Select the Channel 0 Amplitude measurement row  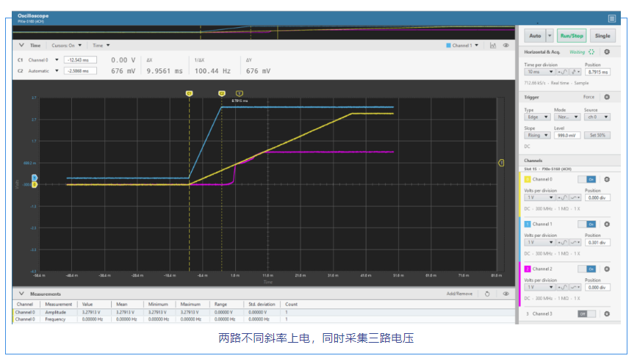tap(264, 313)
